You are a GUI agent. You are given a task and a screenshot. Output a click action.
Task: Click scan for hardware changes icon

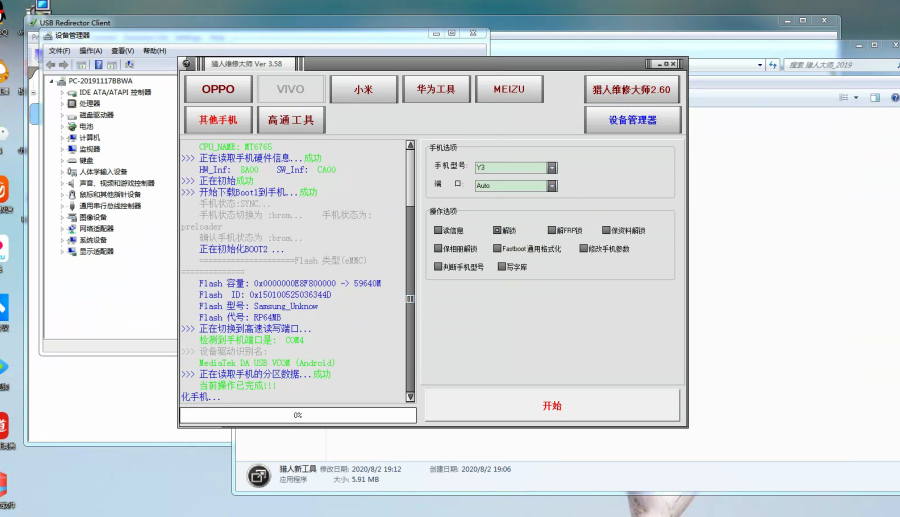130,65
